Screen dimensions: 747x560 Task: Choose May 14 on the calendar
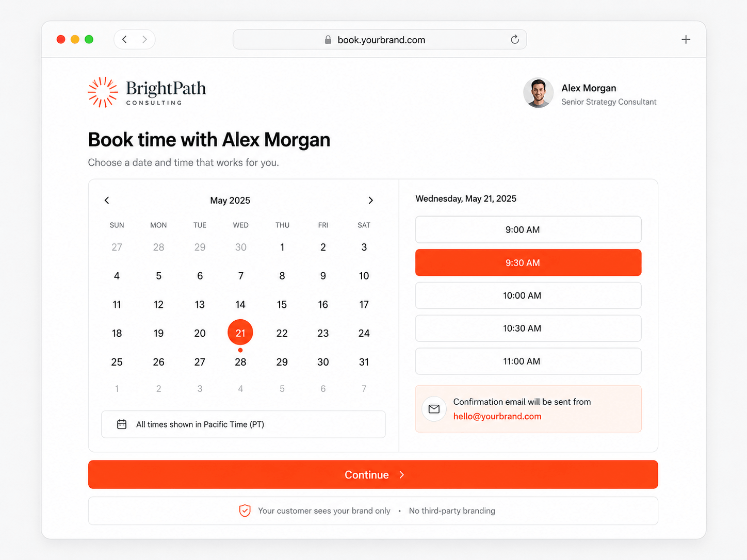(240, 305)
